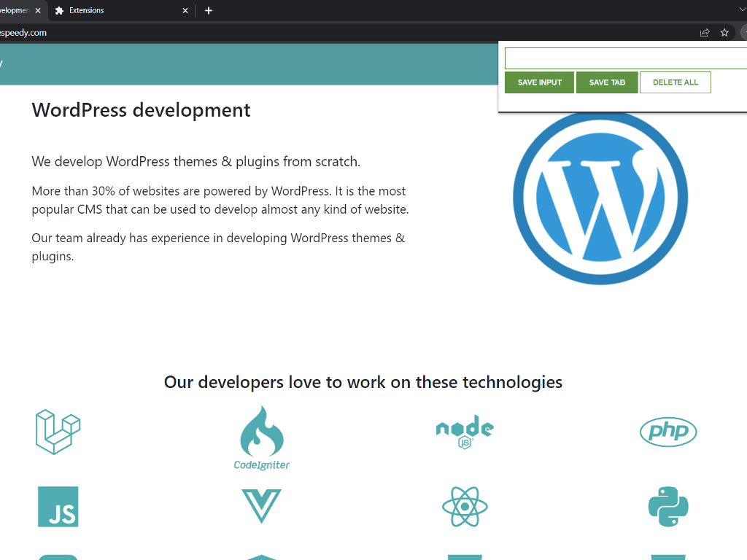Click paragraph starting 'More than 30% of websites'

[220, 200]
